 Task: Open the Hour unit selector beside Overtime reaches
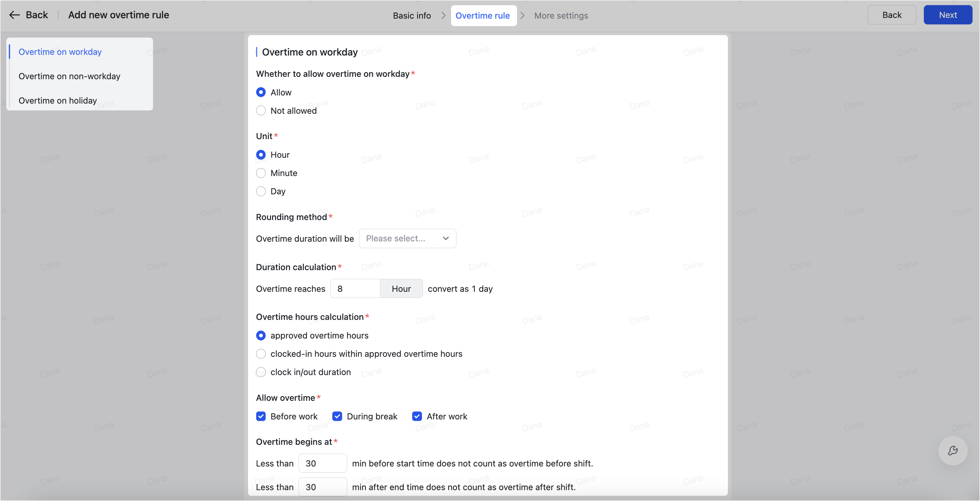(401, 288)
